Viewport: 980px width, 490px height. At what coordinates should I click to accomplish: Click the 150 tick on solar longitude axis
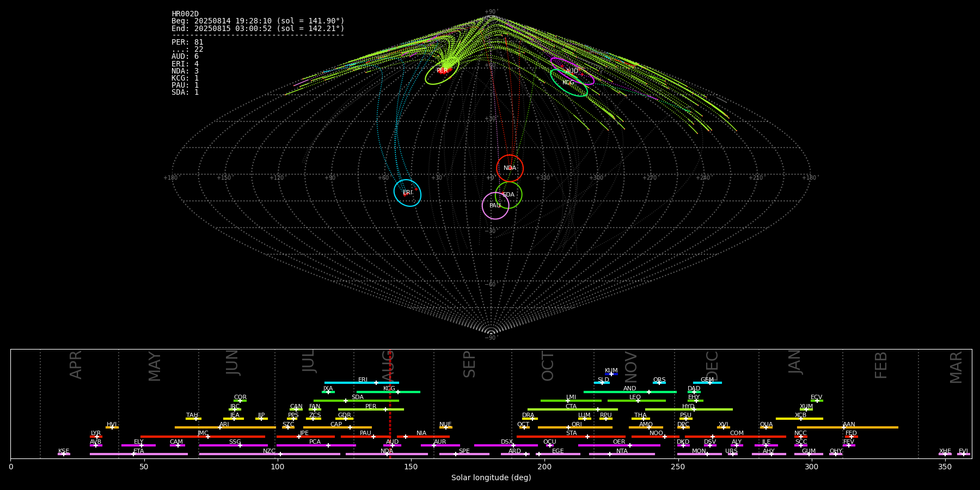click(x=411, y=467)
